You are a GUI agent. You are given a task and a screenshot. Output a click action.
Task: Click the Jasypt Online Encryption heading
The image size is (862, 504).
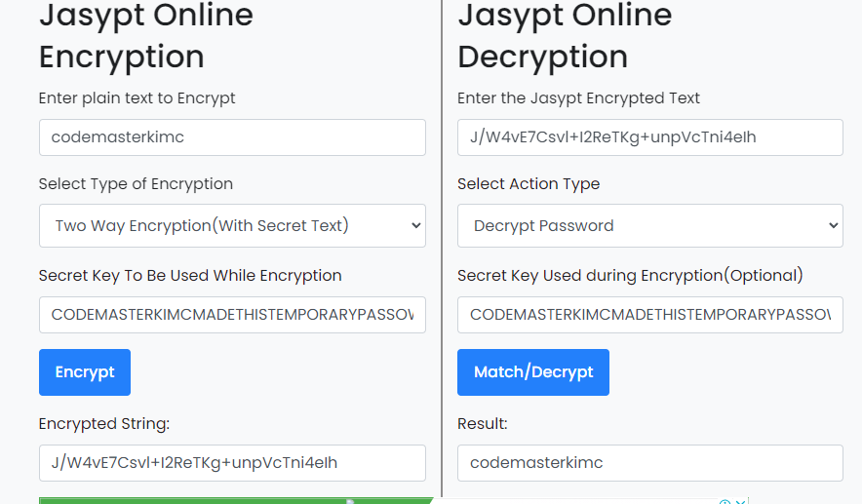tap(146, 36)
